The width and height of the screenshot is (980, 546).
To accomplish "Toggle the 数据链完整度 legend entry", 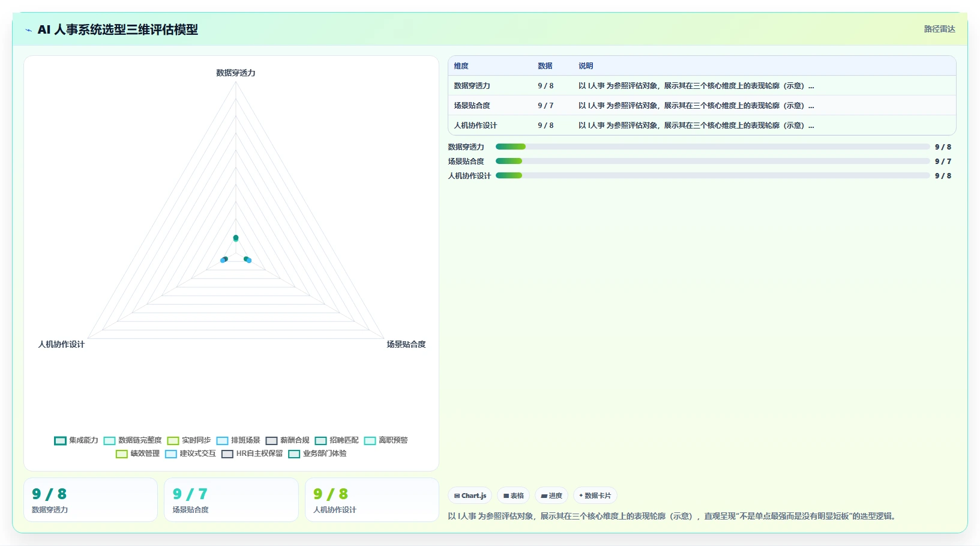I will (x=133, y=440).
